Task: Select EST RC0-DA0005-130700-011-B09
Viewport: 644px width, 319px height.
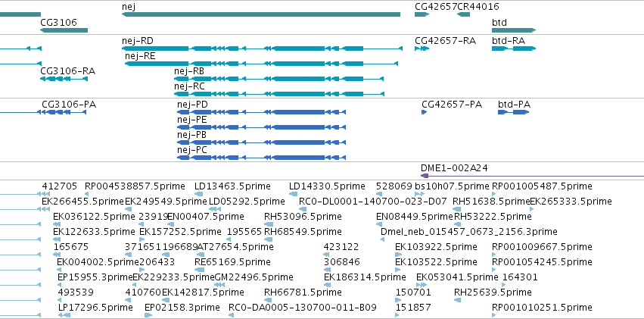Action: [x=303, y=308]
